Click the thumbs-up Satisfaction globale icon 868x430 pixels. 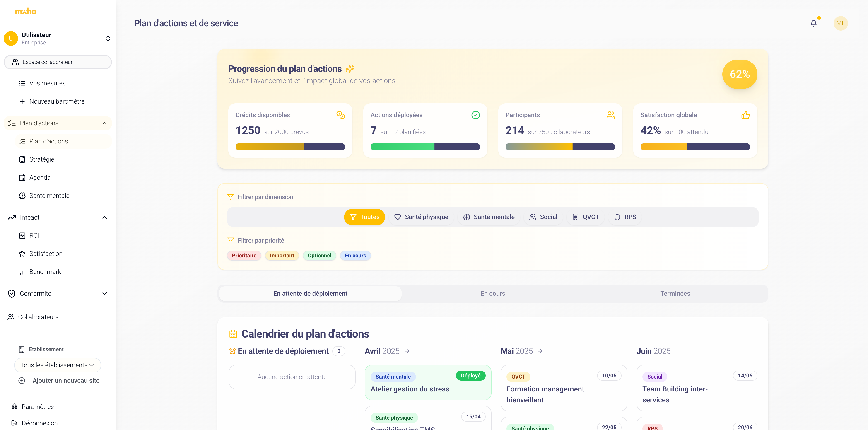point(745,115)
